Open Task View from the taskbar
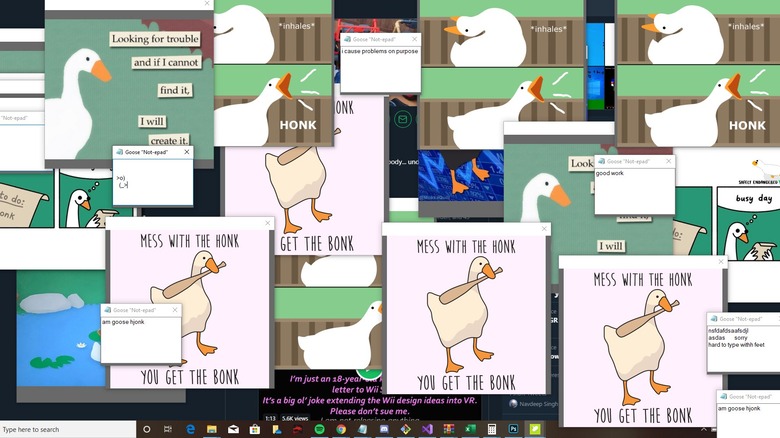 pos(168,429)
